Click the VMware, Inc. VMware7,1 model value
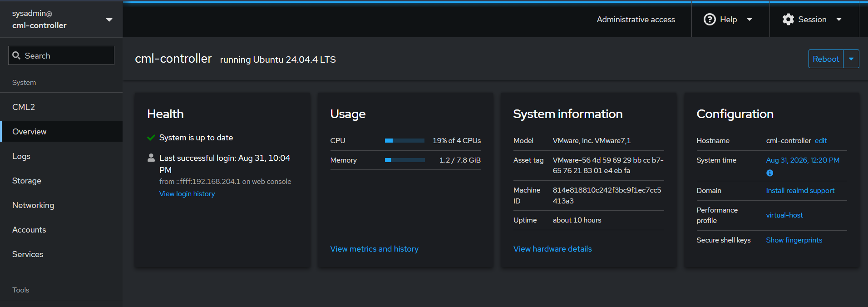The height and width of the screenshot is (307, 868). pos(592,141)
